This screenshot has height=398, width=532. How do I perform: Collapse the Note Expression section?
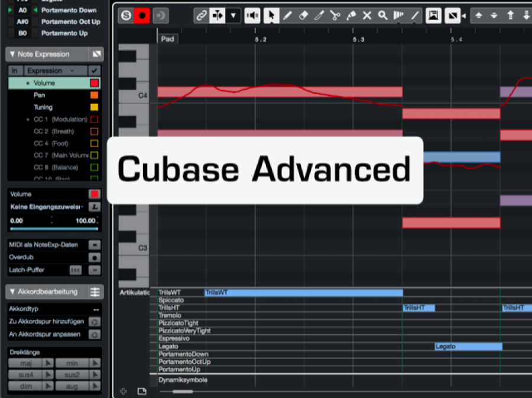[12, 54]
